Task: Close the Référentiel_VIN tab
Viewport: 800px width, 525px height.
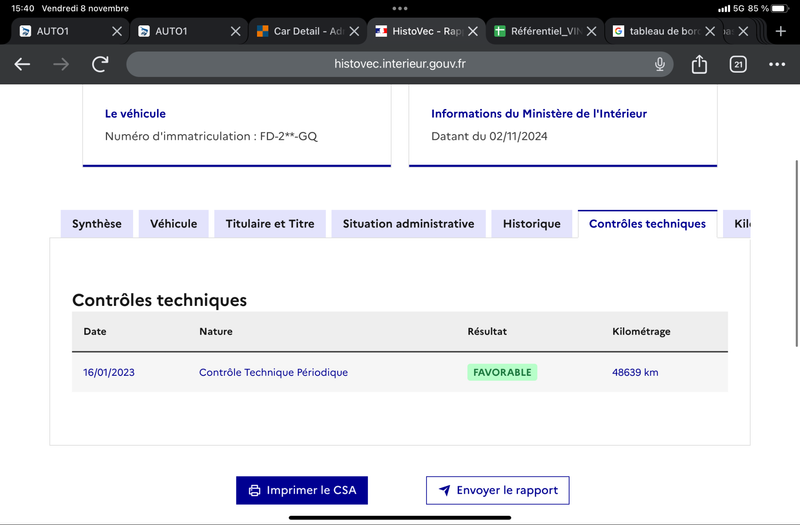Action: tap(591, 32)
